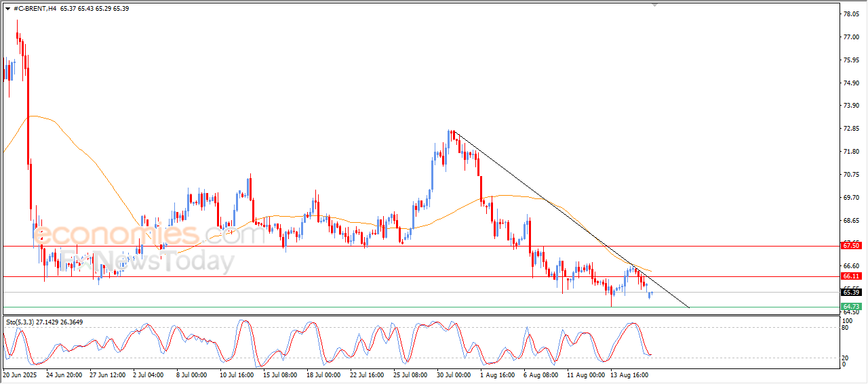This screenshot has width=868, height=384.
Task: Click the 1 Aug 16:00 date label
Action: pyautogui.click(x=497, y=374)
